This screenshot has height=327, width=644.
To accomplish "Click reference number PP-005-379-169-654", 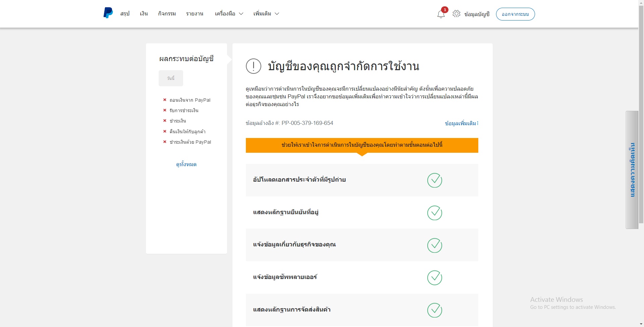I will click(307, 123).
